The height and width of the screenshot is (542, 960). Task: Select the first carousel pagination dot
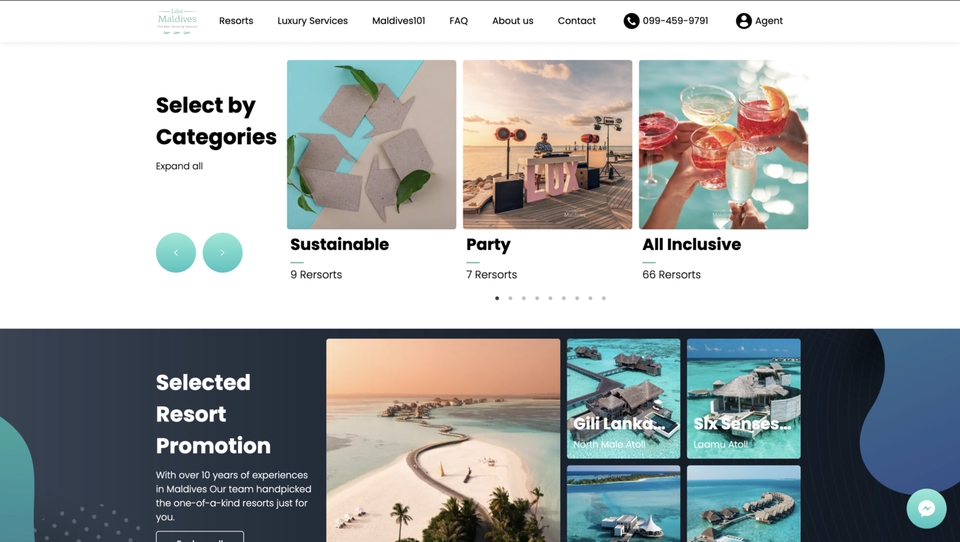(497, 298)
